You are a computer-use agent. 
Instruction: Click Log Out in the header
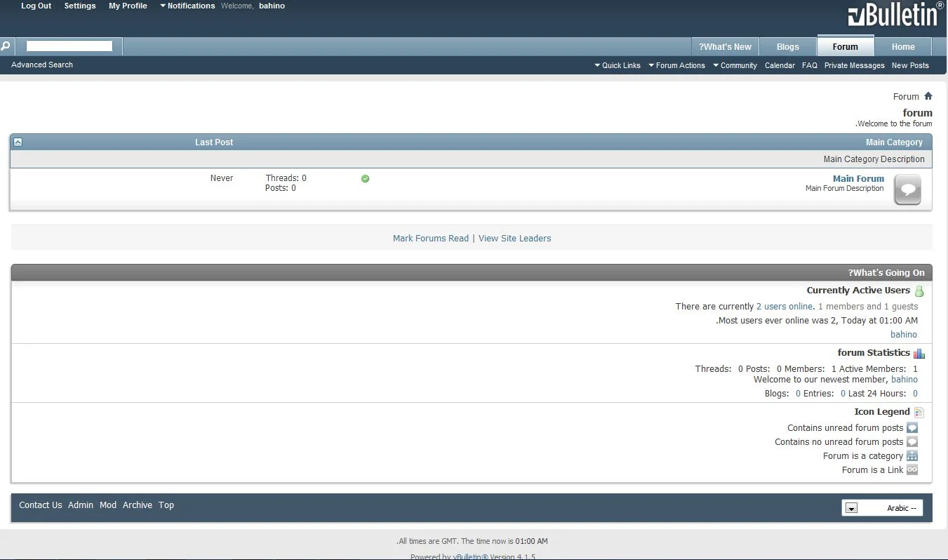click(36, 6)
